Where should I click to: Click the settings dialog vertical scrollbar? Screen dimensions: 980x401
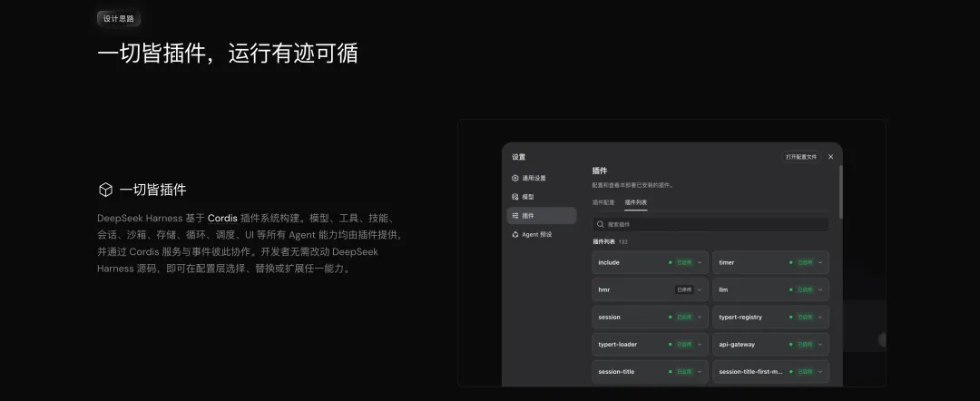pos(840,191)
